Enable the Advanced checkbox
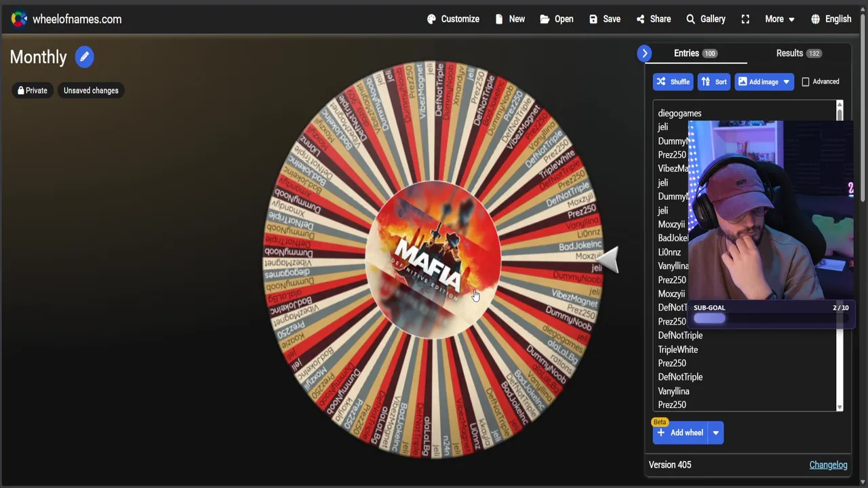868x488 pixels. point(806,81)
